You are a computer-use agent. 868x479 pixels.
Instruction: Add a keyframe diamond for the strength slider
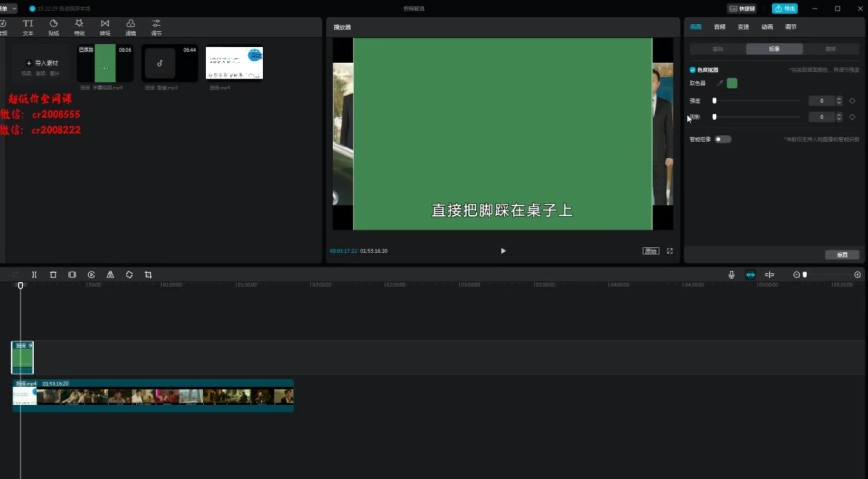pos(852,101)
